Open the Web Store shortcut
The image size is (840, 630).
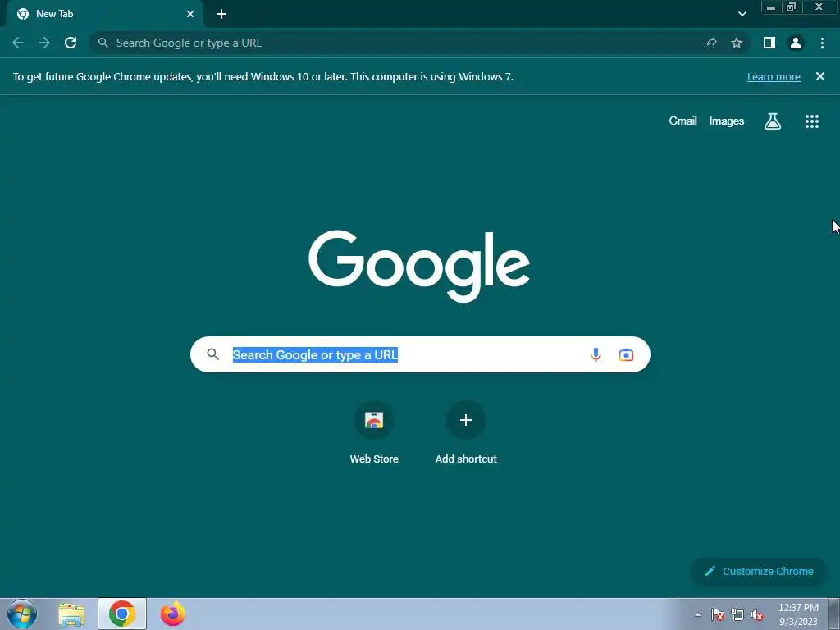374,432
